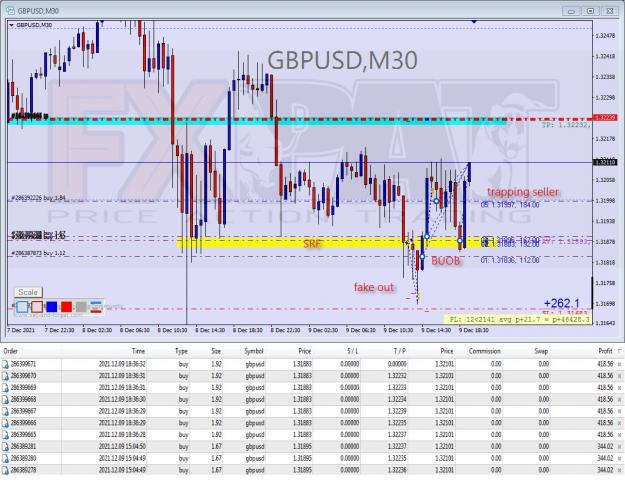Pick the solid blue color swatch

pos(52,306)
